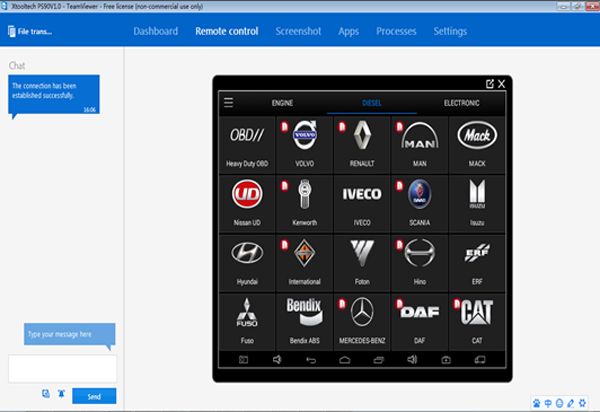Click the chat message input box
600x412 pixels.
(x=63, y=369)
